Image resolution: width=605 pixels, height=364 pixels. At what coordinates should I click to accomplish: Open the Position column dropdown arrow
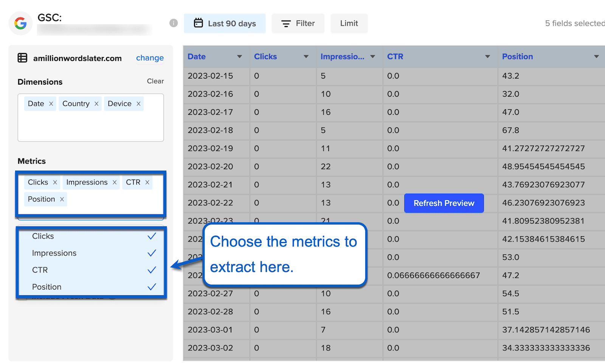click(596, 57)
